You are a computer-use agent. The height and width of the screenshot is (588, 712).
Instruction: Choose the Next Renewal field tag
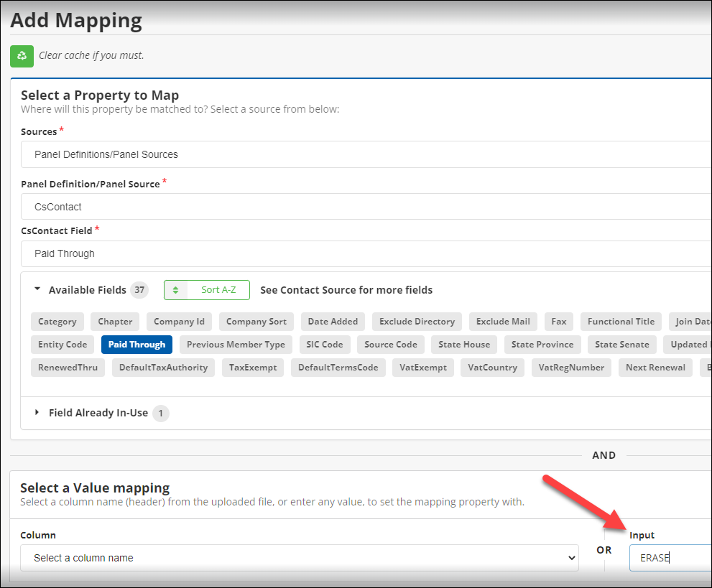click(x=655, y=368)
